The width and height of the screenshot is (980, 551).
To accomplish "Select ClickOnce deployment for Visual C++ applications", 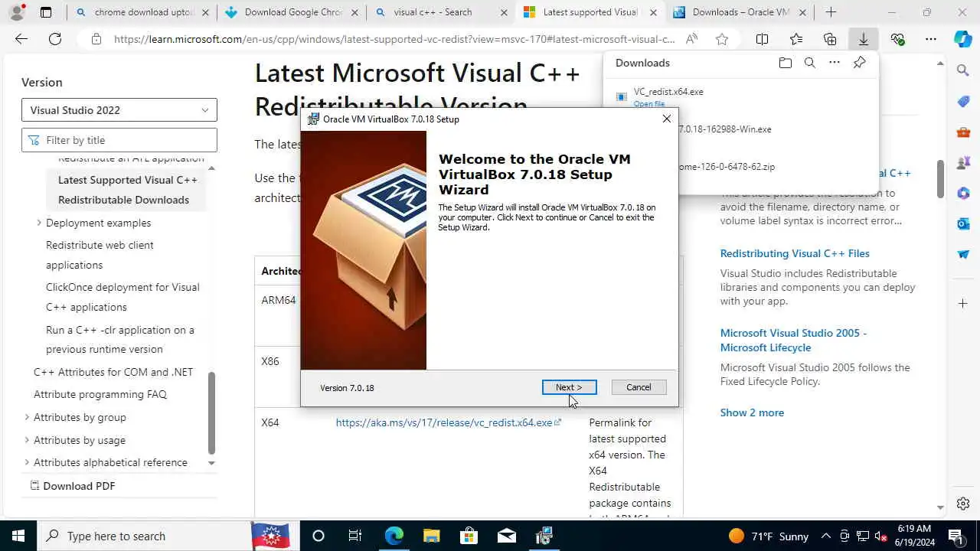I will pos(122,297).
